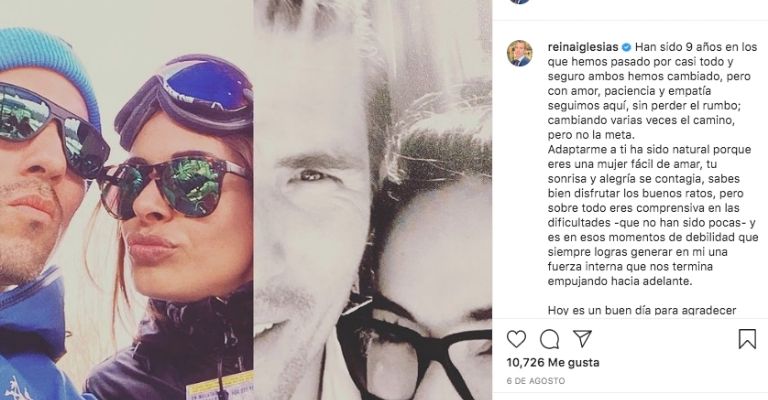Click the reinaiglesias username link
Screen dimensions: 768x400
pos(583,47)
